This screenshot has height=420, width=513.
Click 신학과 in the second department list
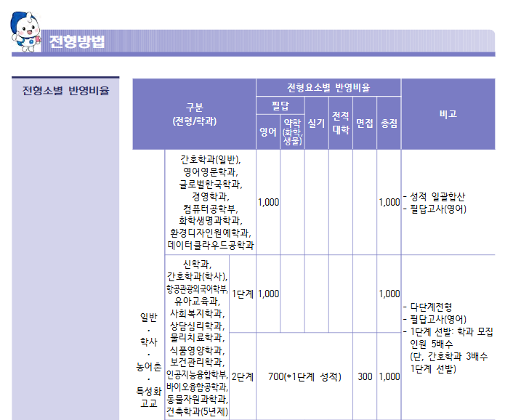pos(197,264)
